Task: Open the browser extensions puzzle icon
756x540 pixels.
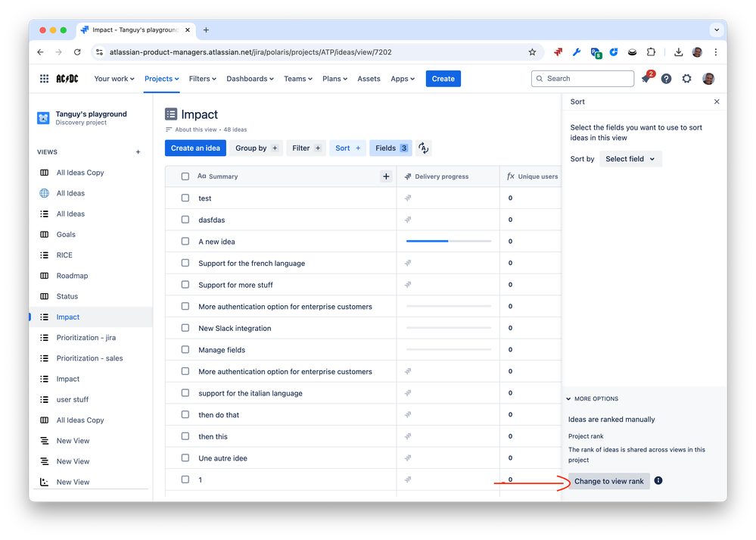Action: (x=650, y=52)
